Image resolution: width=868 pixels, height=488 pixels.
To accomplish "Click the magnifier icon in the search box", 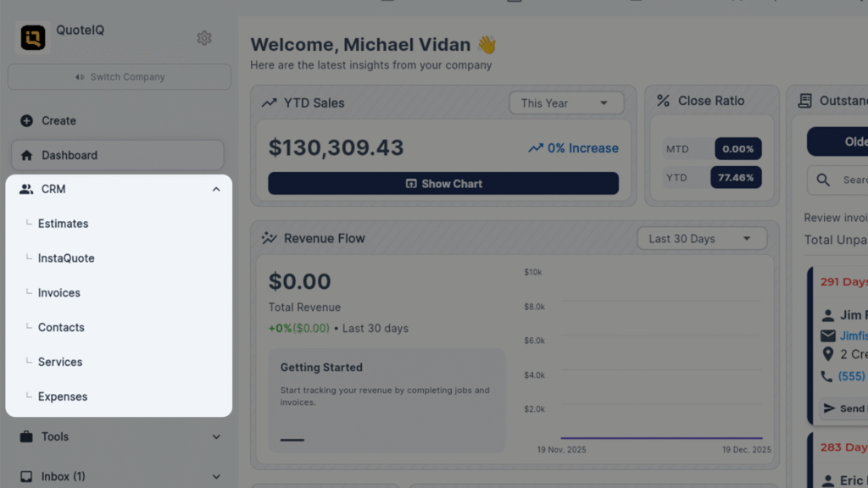I will click(x=821, y=180).
